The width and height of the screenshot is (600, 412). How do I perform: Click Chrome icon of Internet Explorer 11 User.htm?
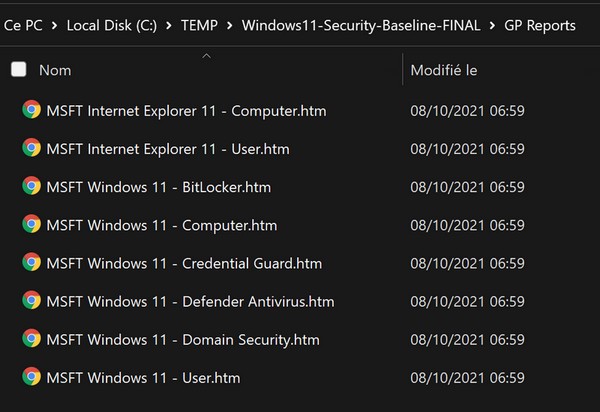31,148
